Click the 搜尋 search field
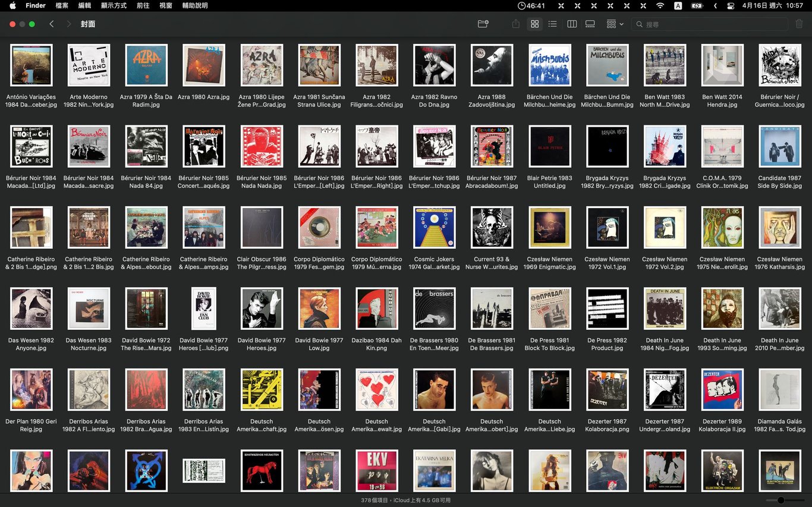 (709, 24)
